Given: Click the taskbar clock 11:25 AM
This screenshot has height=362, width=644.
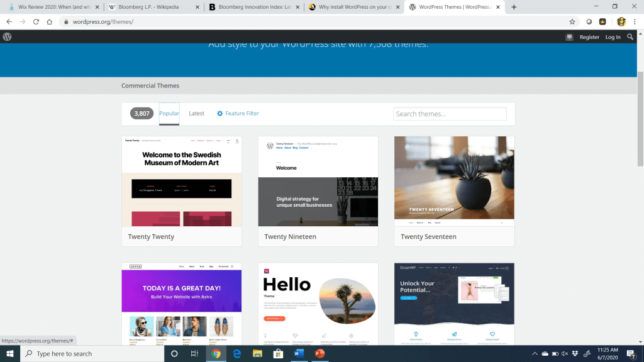Looking at the screenshot, I should click(608, 349).
